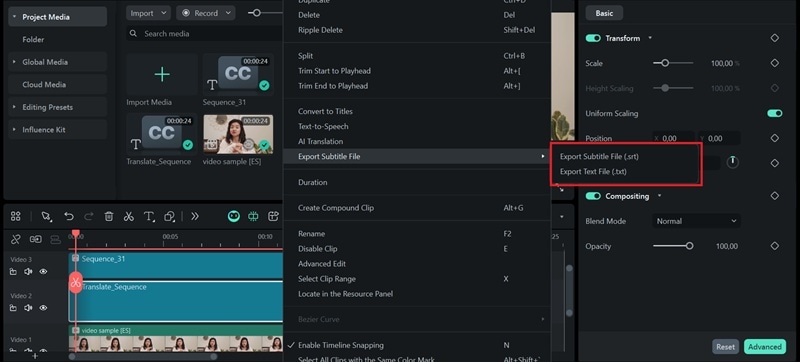800x362 pixels.
Task: Choose Export Text File (.txt)
Action: click(x=593, y=172)
